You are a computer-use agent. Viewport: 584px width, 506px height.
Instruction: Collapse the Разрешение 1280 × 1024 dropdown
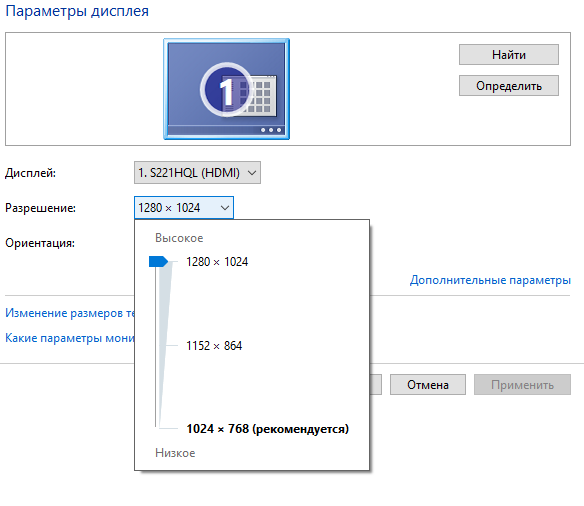coord(184,207)
